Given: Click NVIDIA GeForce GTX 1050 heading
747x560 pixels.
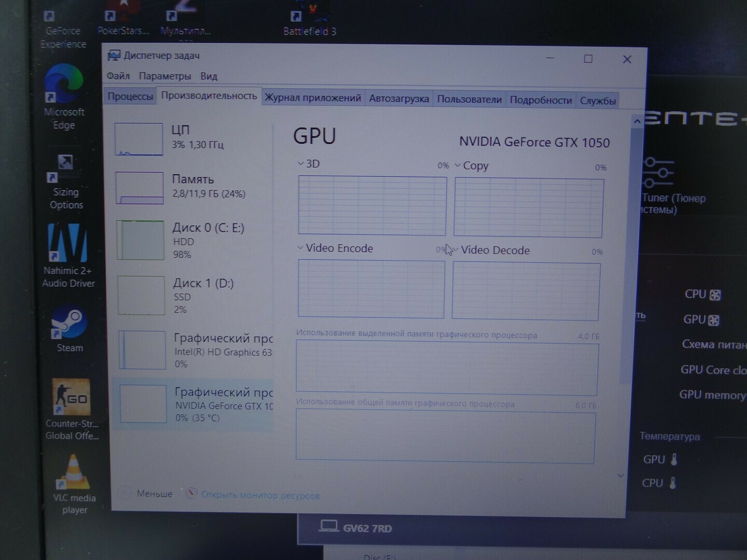Looking at the screenshot, I should tap(534, 142).
